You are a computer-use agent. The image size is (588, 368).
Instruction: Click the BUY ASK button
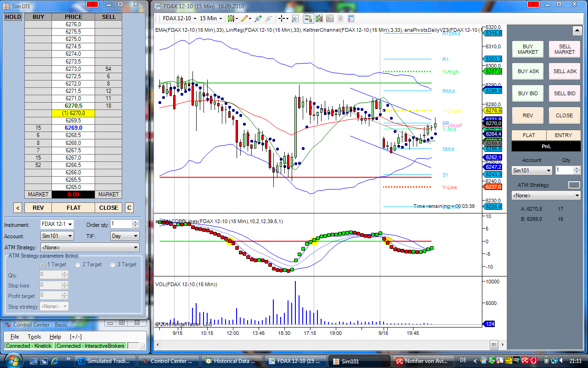click(528, 71)
